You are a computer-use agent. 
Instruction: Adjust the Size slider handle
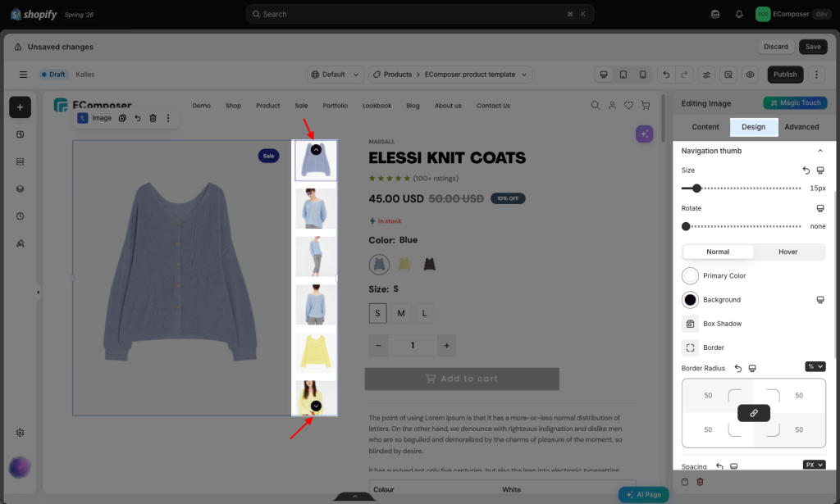click(x=696, y=188)
